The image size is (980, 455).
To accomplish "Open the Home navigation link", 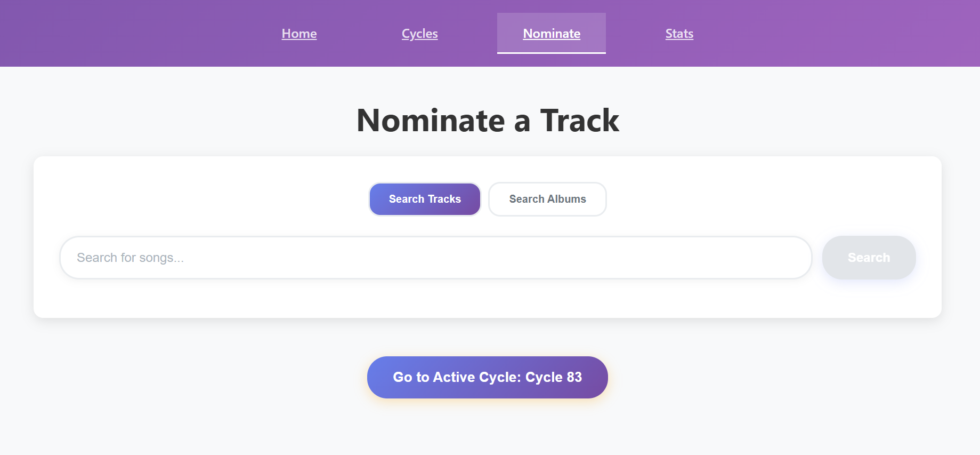I will click(x=299, y=34).
